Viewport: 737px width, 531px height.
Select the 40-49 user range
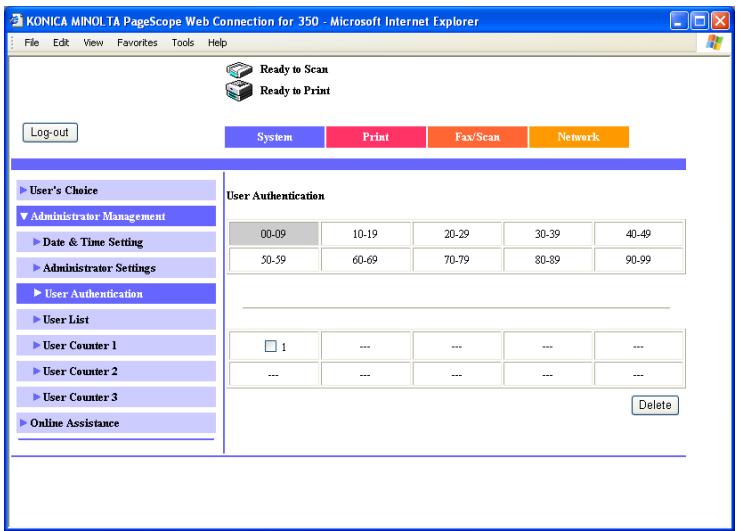pyautogui.click(x=638, y=234)
